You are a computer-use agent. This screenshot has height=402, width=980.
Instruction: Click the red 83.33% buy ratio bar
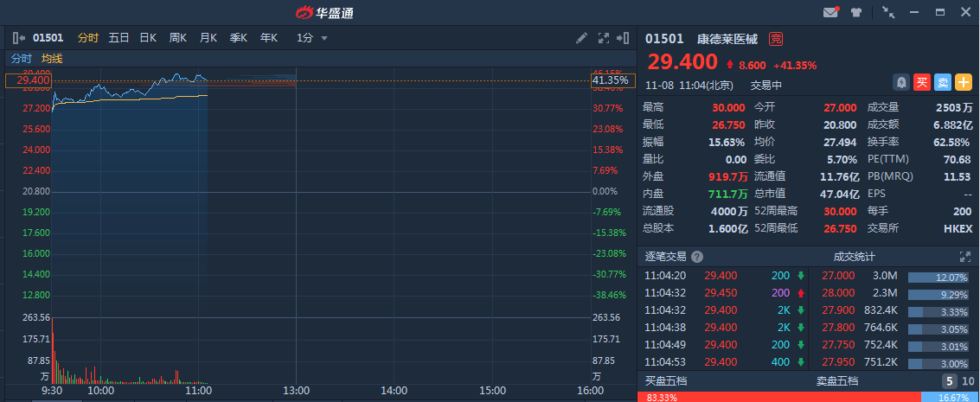click(x=778, y=397)
